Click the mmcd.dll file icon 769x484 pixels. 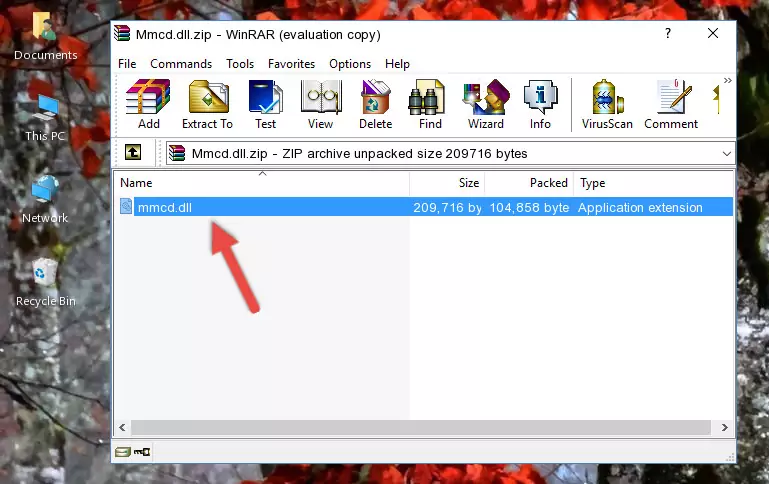point(126,206)
